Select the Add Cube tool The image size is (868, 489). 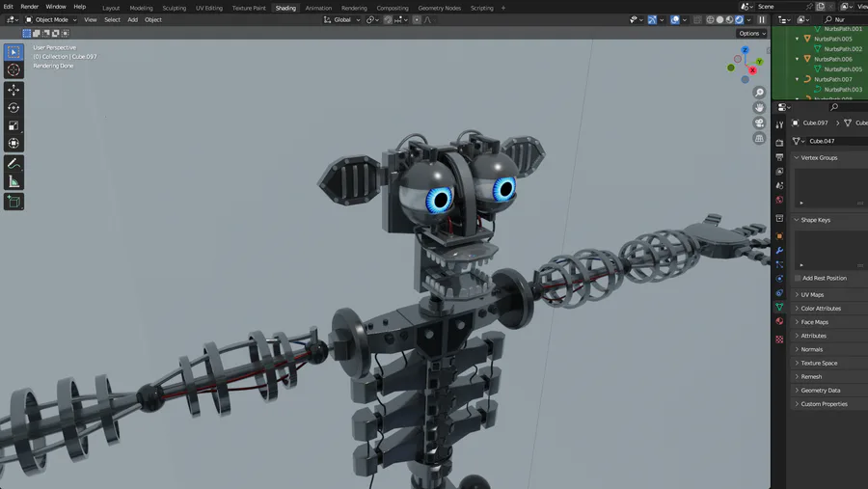[x=14, y=202]
